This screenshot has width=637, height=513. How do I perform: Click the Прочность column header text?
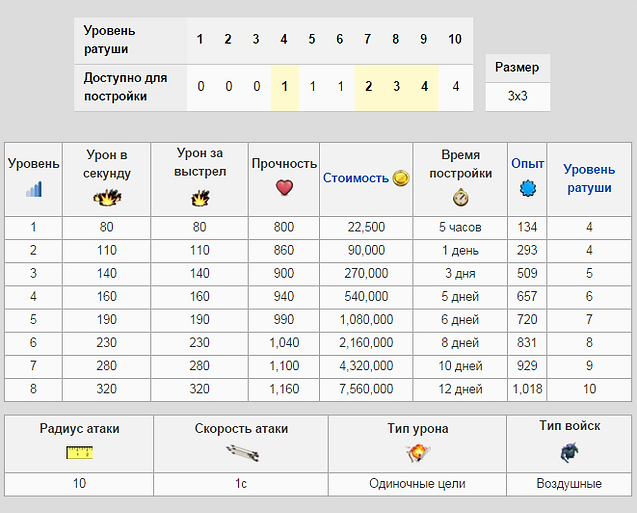(284, 163)
